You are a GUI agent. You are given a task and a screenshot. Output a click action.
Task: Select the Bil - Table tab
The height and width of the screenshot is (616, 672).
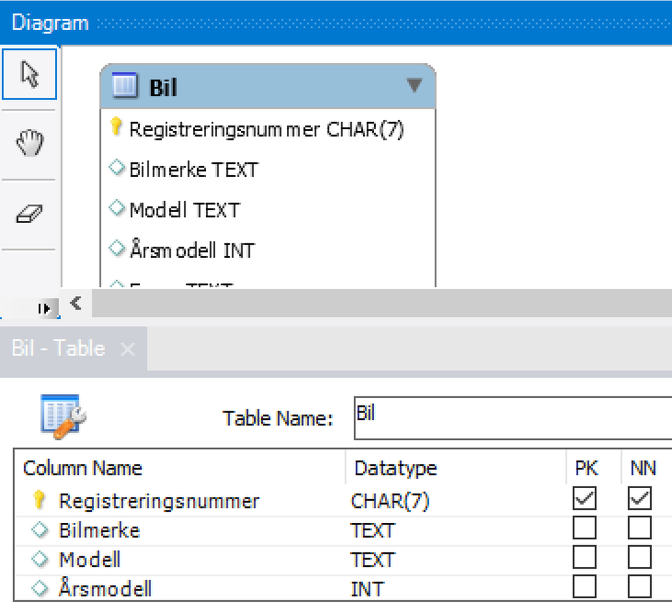(57, 348)
